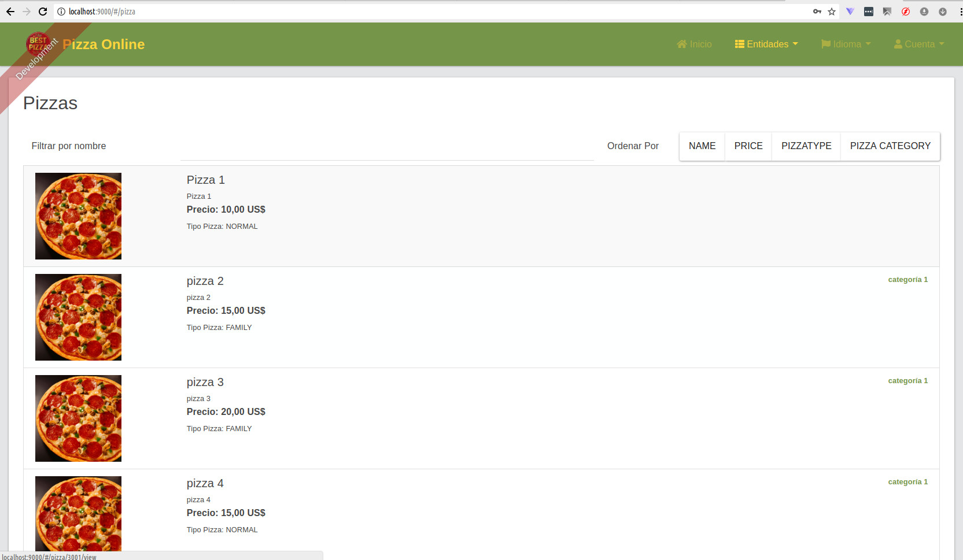Open the Pizza 1 thumbnail image
This screenshot has height=560, width=963.
(x=78, y=216)
